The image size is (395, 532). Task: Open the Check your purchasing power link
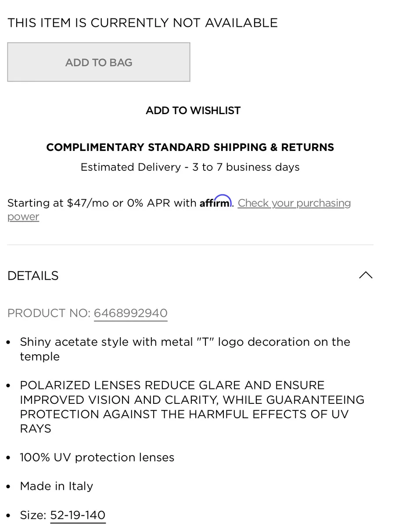pos(179,210)
